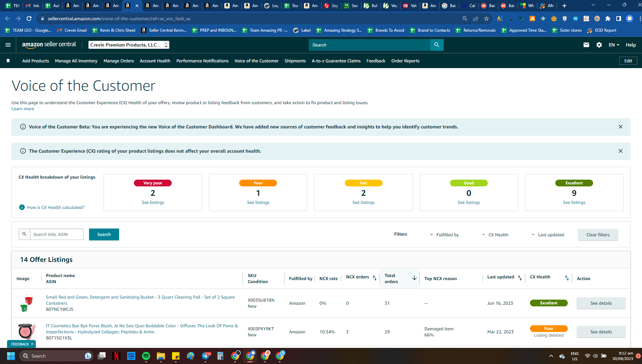Open Add Products menu item
Viewport: 642px width, 364px height.
pyautogui.click(x=35, y=61)
